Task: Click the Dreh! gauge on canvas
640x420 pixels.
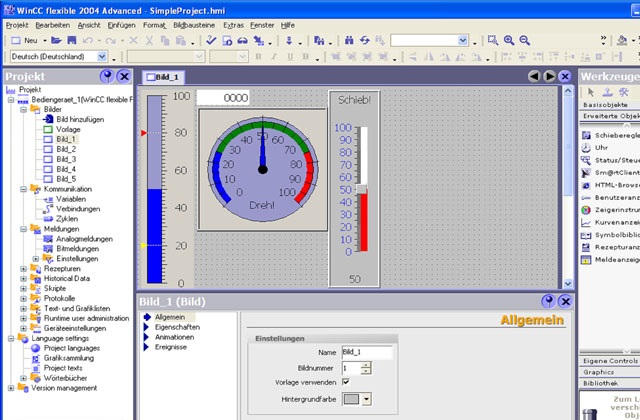Action: tap(262, 170)
